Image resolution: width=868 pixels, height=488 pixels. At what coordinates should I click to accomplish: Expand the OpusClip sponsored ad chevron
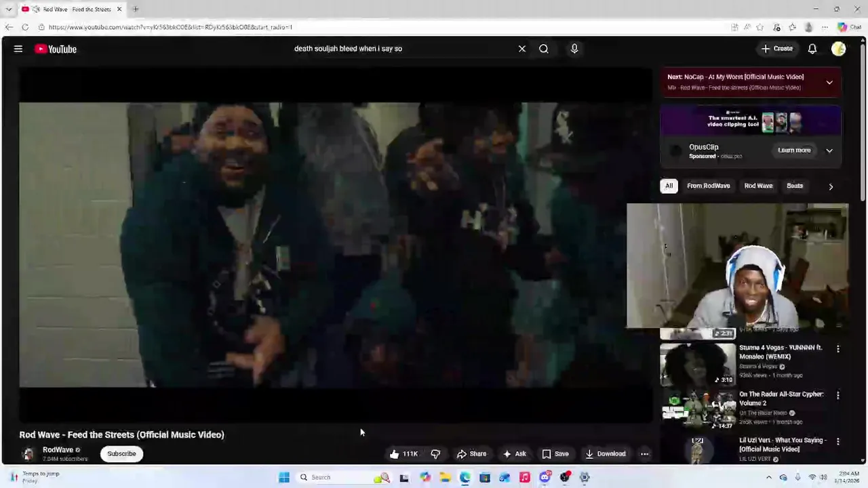pos(829,150)
